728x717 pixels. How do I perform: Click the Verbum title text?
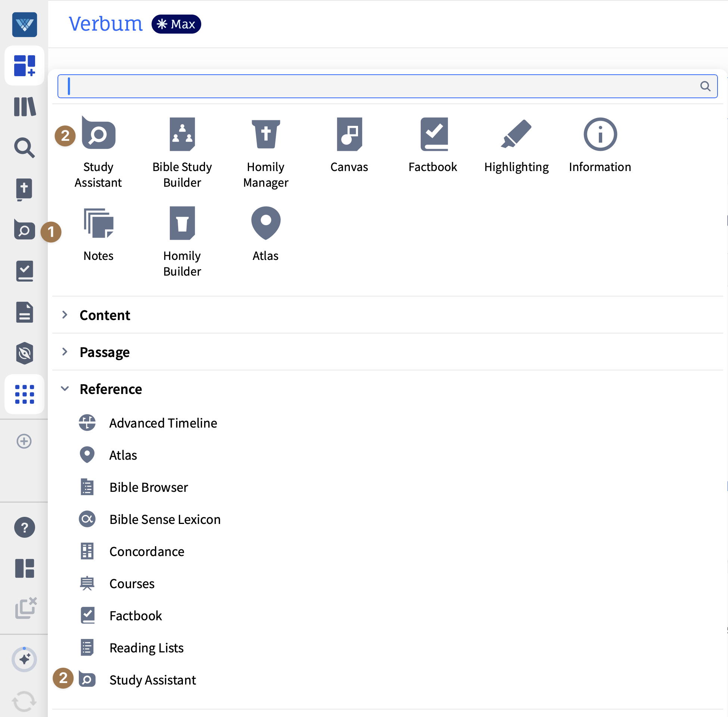[106, 24]
